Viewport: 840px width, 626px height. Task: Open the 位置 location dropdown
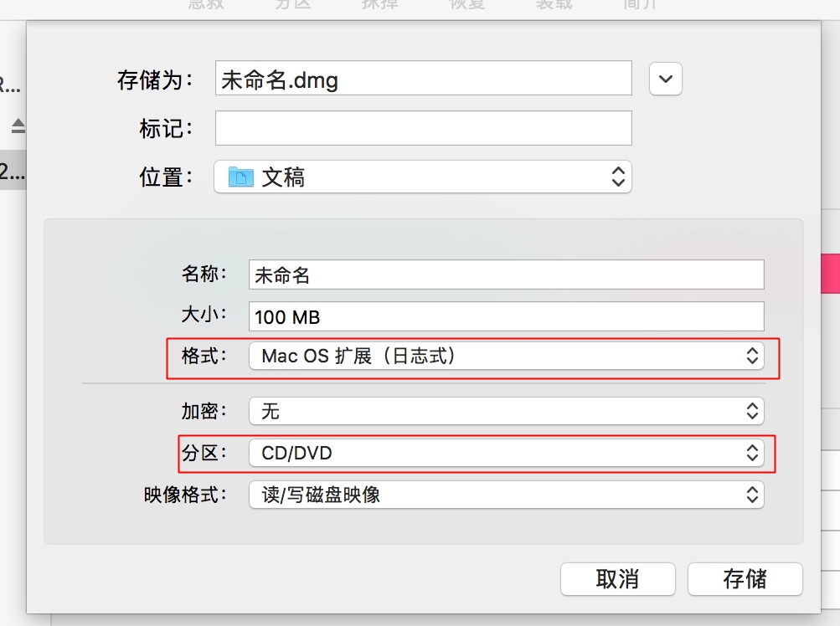[x=423, y=177]
